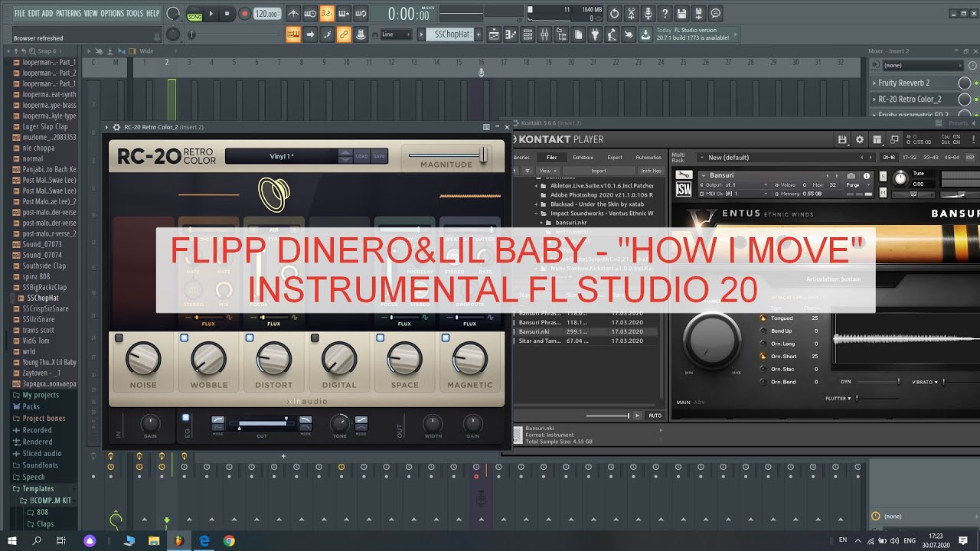Open the VIEW menu
Viewport: 980px width, 551px height.
(x=90, y=14)
